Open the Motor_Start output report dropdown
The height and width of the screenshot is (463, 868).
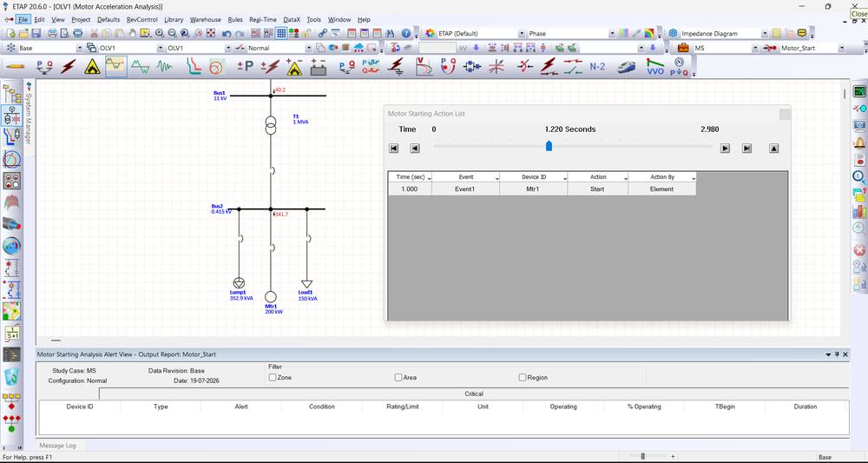click(841, 48)
